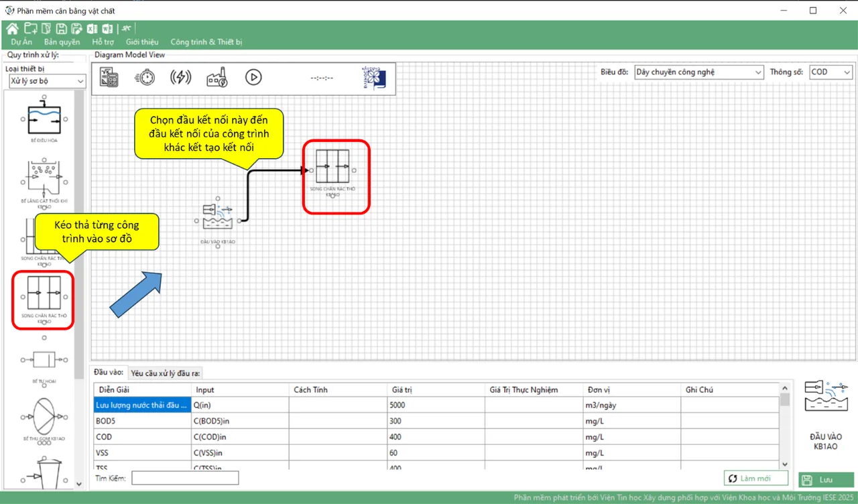Open the Biểu đồ dropdown
Image resolution: width=858 pixels, height=504 pixels.
[699, 72]
